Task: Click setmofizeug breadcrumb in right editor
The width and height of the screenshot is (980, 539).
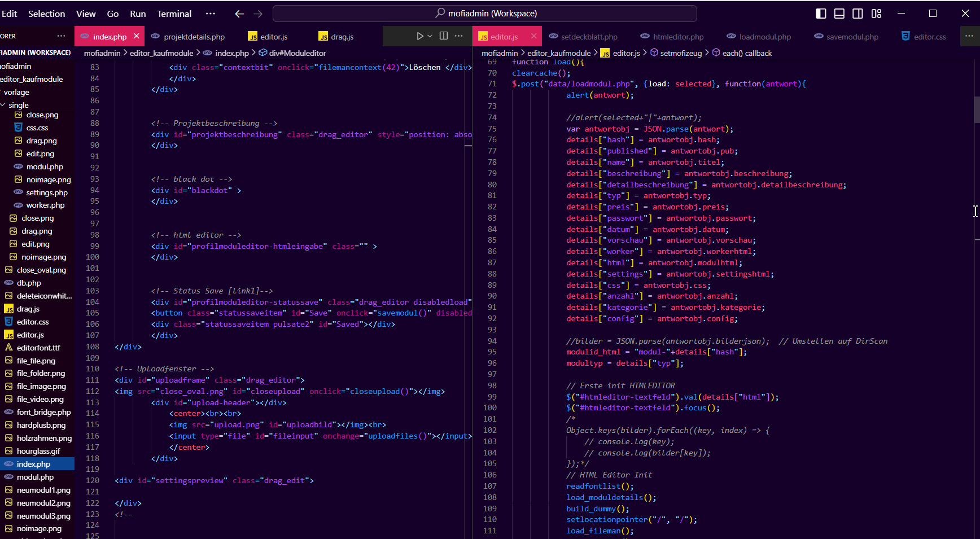Action: coord(681,53)
